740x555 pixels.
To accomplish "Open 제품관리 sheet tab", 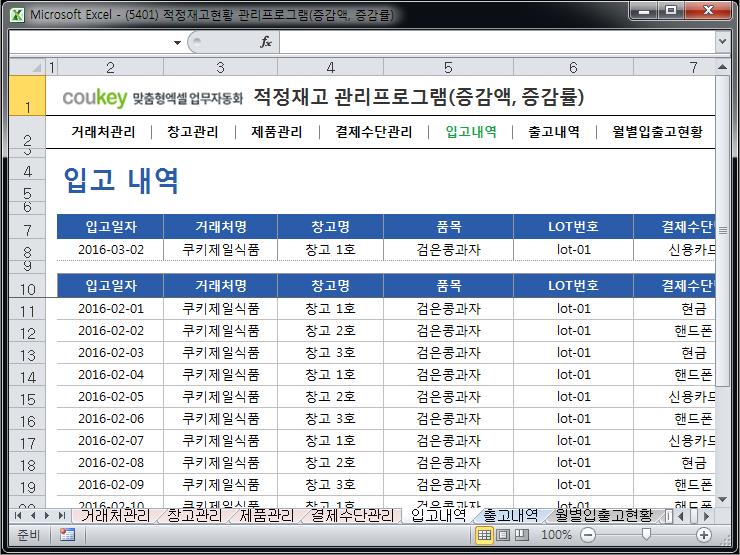I will [266, 515].
